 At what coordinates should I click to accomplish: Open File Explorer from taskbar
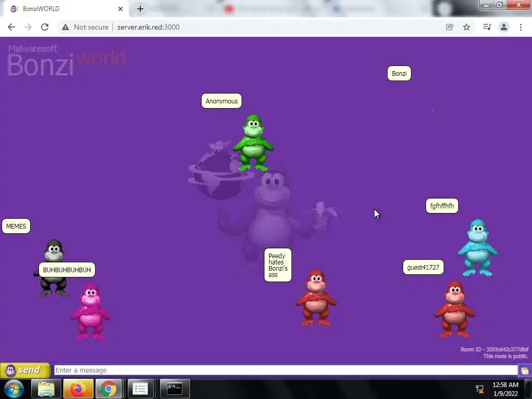(46, 389)
